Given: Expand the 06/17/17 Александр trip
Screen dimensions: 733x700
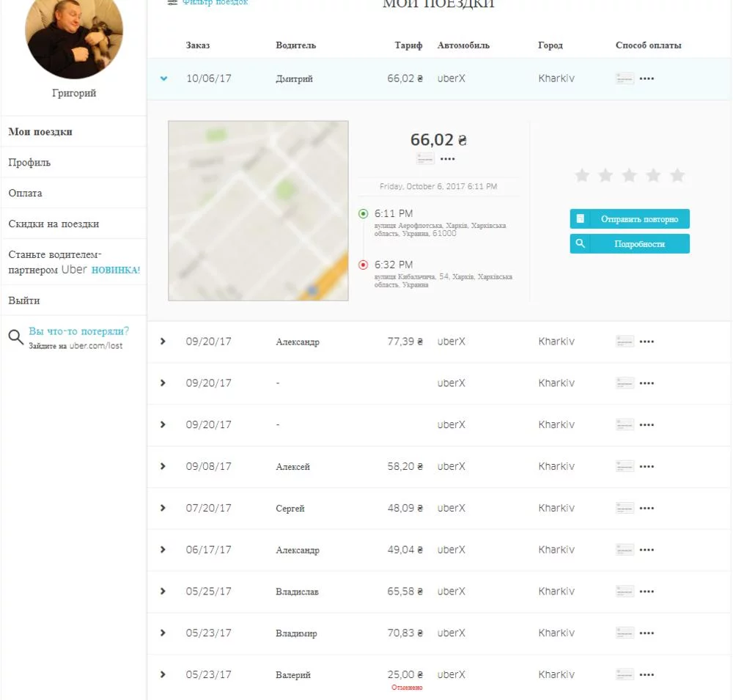Looking at the screenshot, I should coord(163,550).
